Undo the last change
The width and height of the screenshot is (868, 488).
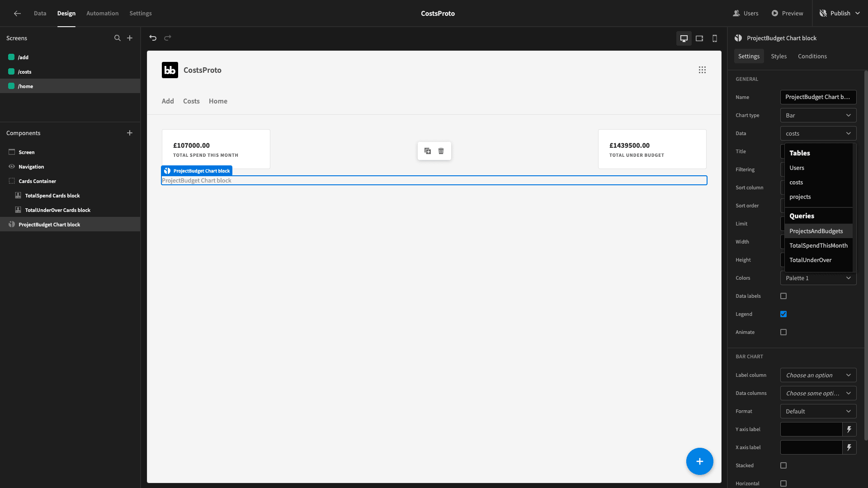pos(153,38)
